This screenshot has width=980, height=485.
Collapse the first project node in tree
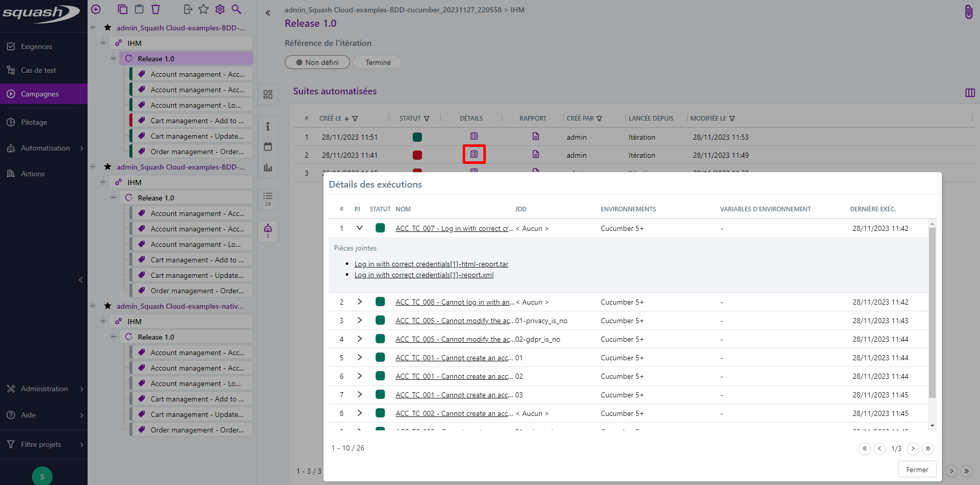[x=93, y=27]
